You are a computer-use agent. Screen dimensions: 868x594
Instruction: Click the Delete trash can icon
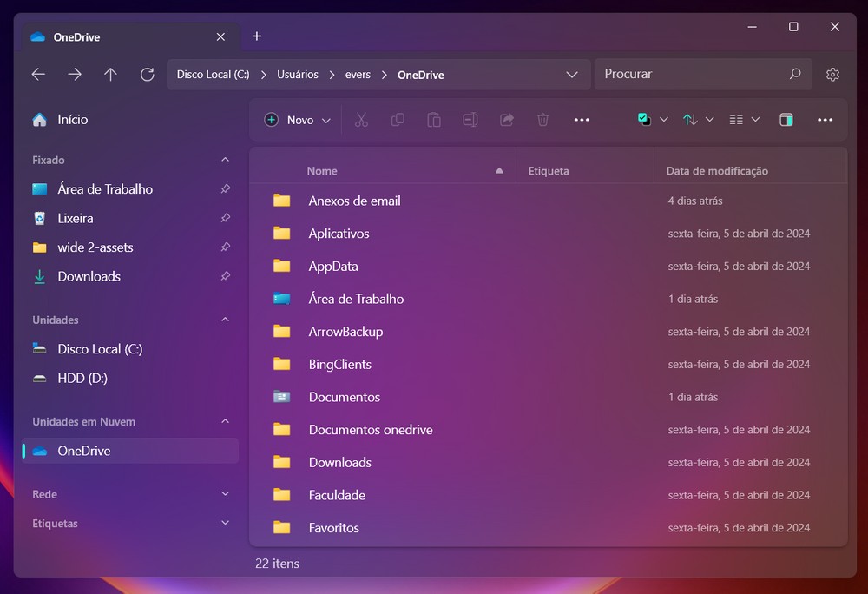(x=543, y=120)
